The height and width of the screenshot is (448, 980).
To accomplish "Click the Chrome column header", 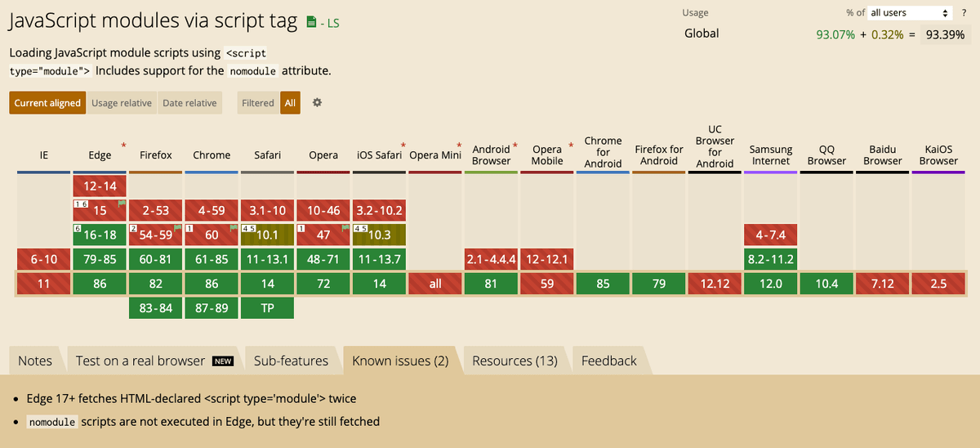I will pyautogui.click(x=212, y=155).
